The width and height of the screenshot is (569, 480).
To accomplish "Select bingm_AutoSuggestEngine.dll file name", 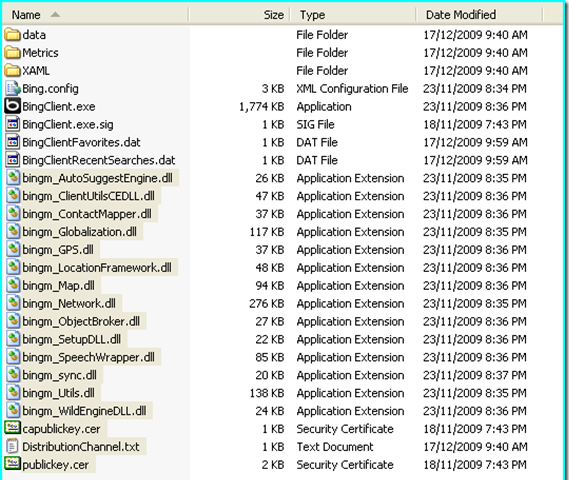I will pos(97,178).
